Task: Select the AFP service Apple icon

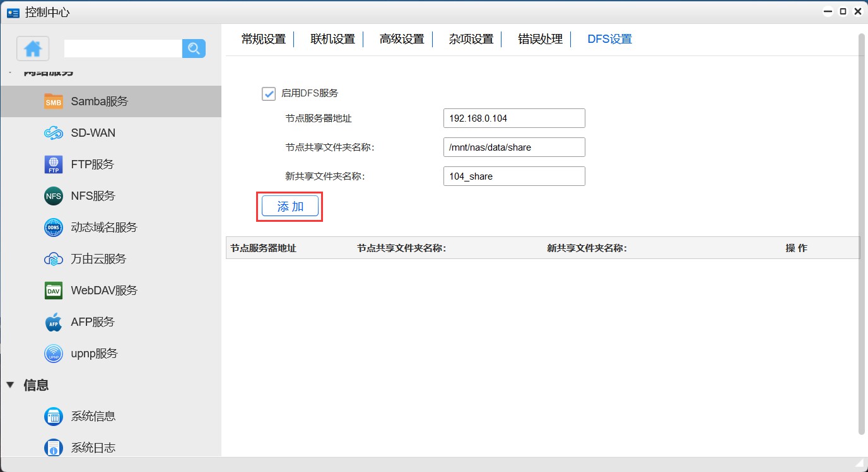Action: click(54, 322)
